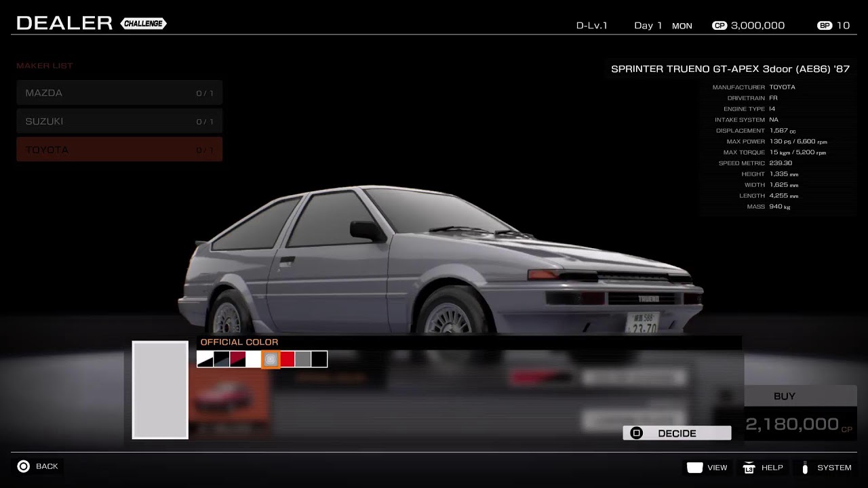
Task: Click the MASS 940 kg spec row
Action: point(768,207)
